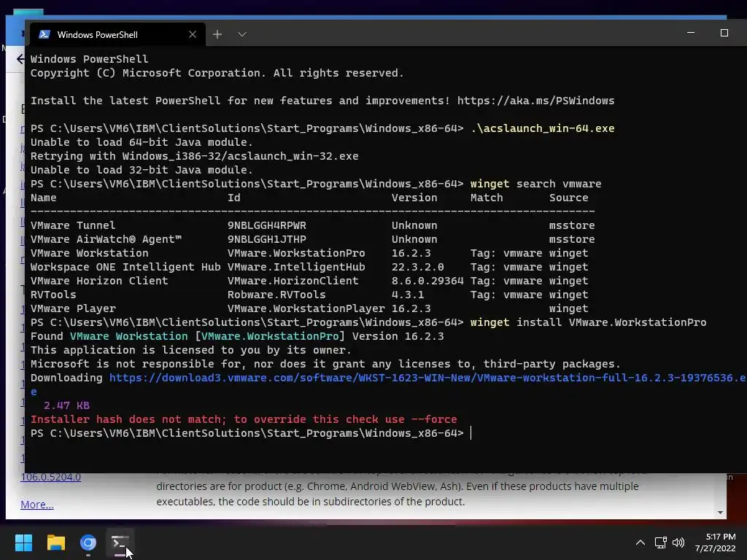Open Chromium browser from taskbar
This screenshot has height=560, width=747.
88,542
